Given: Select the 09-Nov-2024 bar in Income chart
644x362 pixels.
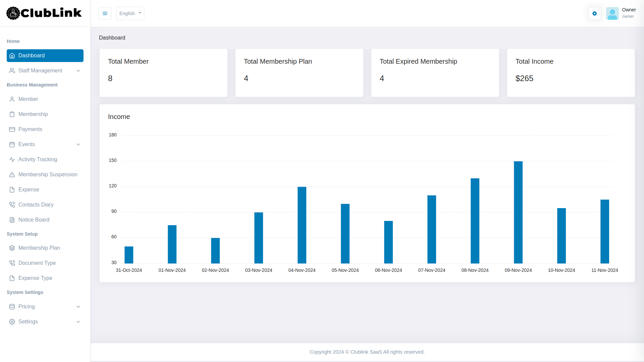Looking at the screenshot, I should tap(518, 211).
